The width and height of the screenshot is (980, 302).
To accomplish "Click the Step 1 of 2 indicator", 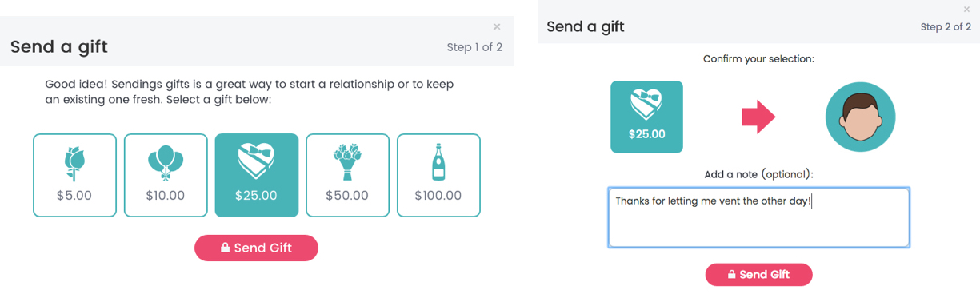I will pyautogui.click(x=474, y=47).
